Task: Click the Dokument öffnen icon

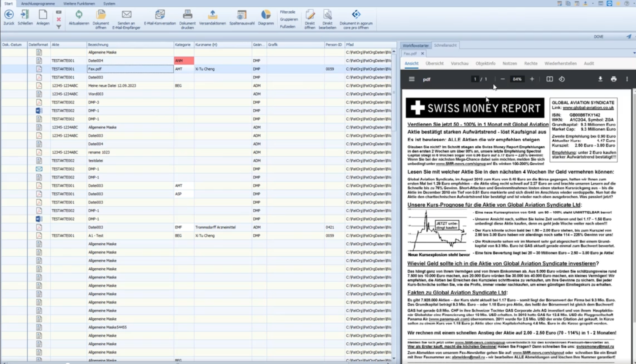Action: coord(101,14)
